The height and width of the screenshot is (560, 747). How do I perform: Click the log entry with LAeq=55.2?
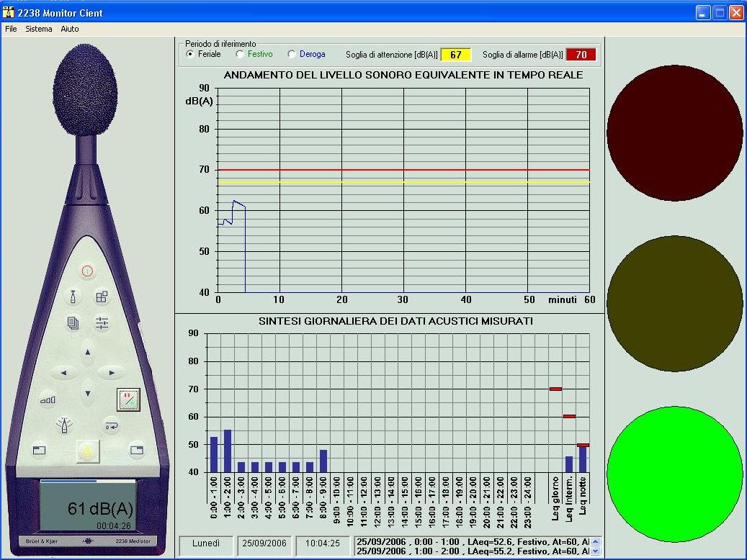pyautogui.click(x=473, y=551)
